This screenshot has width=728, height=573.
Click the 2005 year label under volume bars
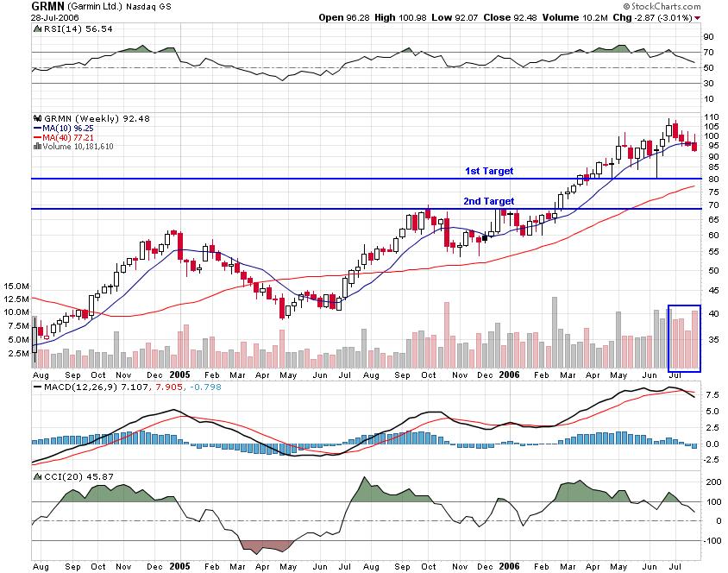[179, 375]
